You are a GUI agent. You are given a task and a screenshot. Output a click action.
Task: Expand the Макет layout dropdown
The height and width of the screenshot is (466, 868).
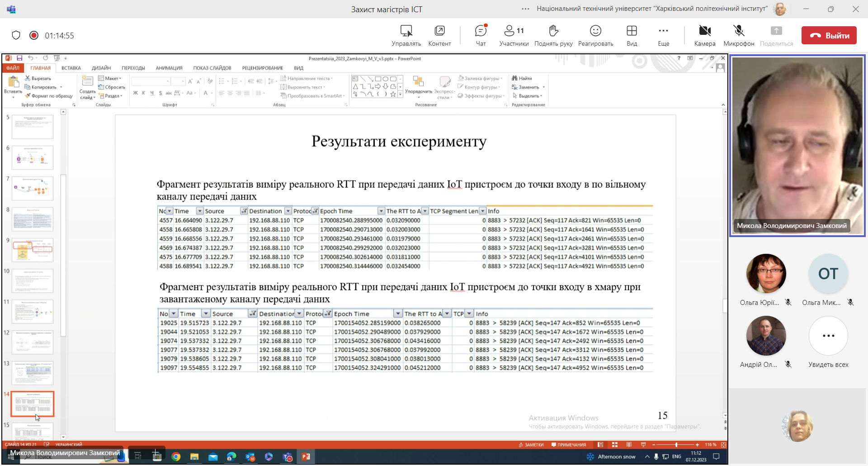point(110,78)
